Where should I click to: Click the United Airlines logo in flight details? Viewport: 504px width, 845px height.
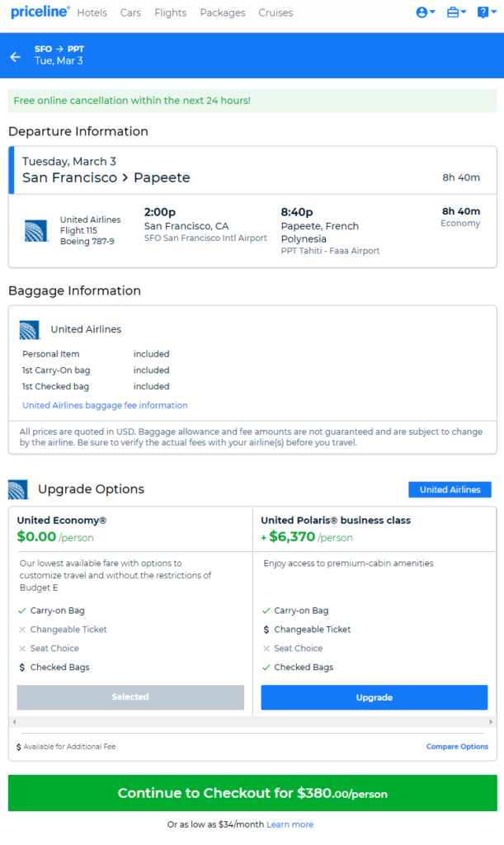click(x=36, y=231)
